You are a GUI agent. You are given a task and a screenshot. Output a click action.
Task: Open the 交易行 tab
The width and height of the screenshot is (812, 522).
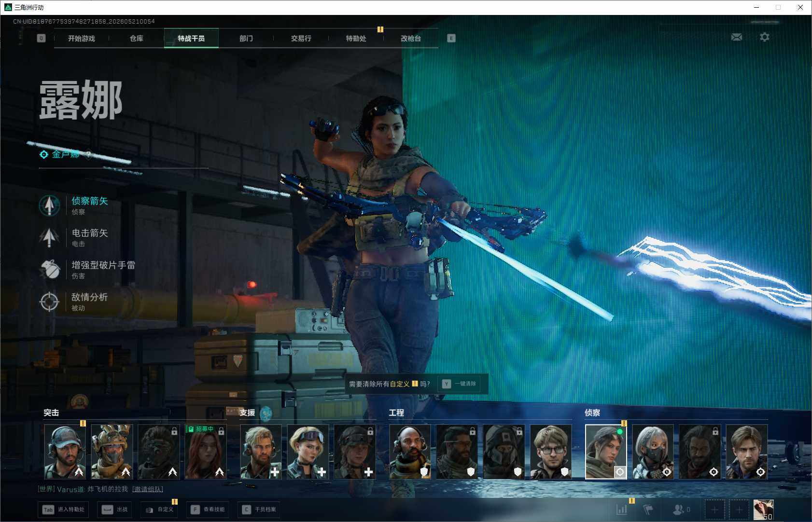[301, 39]
